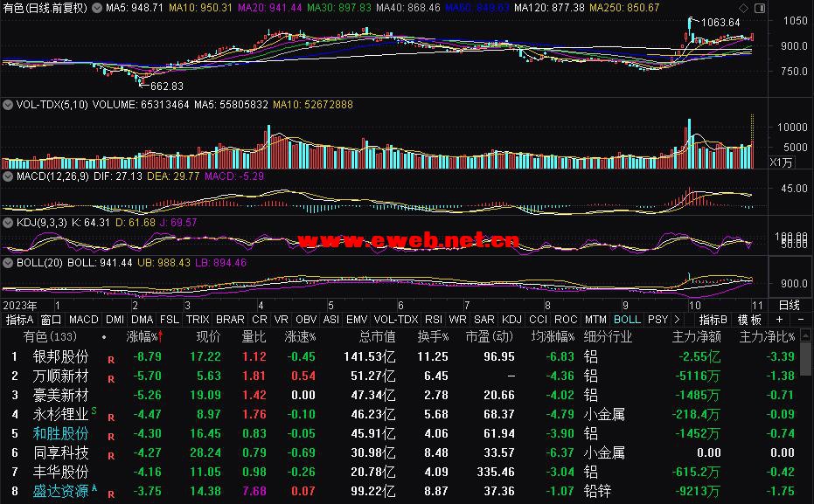Sort the list by 细分行业 column
This screenshot has height=504, width=814.
[608, 337]
